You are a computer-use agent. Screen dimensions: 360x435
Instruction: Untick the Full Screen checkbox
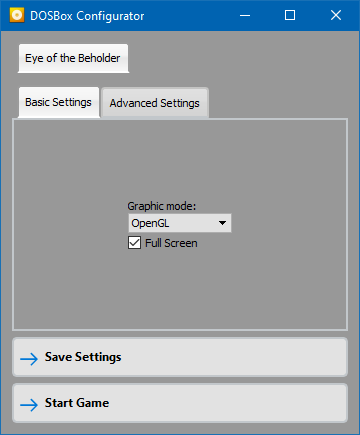pos(134,243)
